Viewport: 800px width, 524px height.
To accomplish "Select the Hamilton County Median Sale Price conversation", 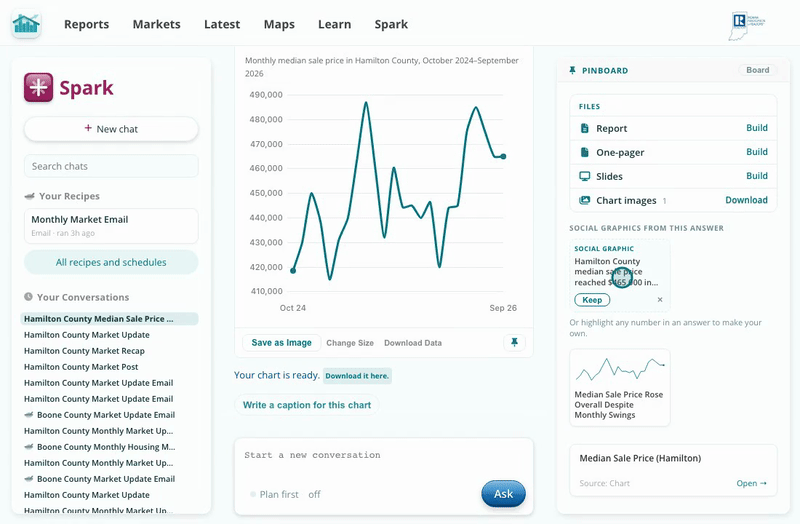I will [x=109, y=319].
